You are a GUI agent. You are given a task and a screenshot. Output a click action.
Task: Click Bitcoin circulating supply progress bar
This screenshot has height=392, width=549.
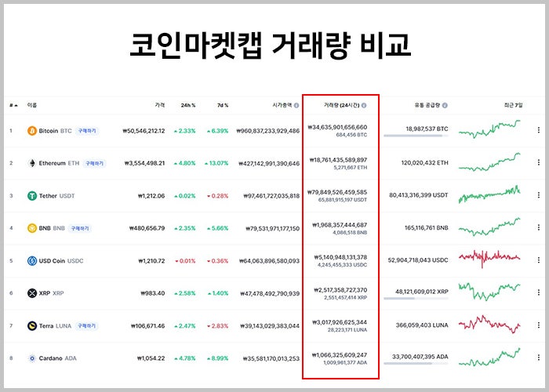point(416,136)
